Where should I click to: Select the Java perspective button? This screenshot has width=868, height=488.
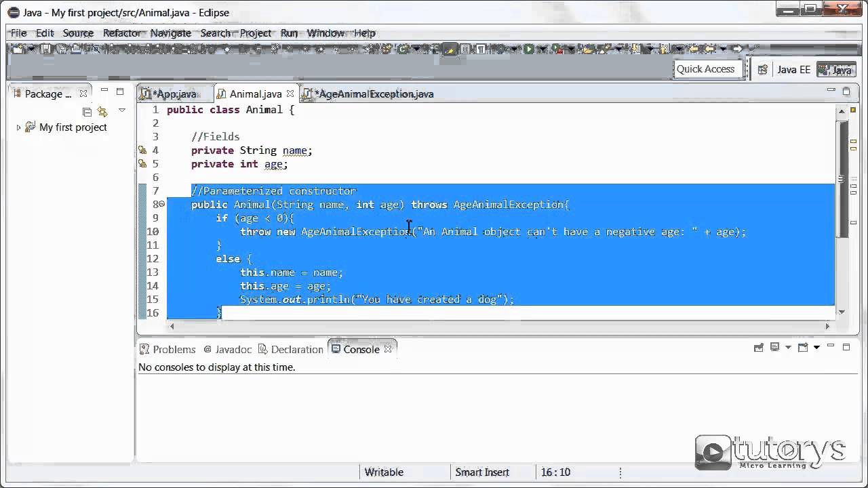pos(835,69)
